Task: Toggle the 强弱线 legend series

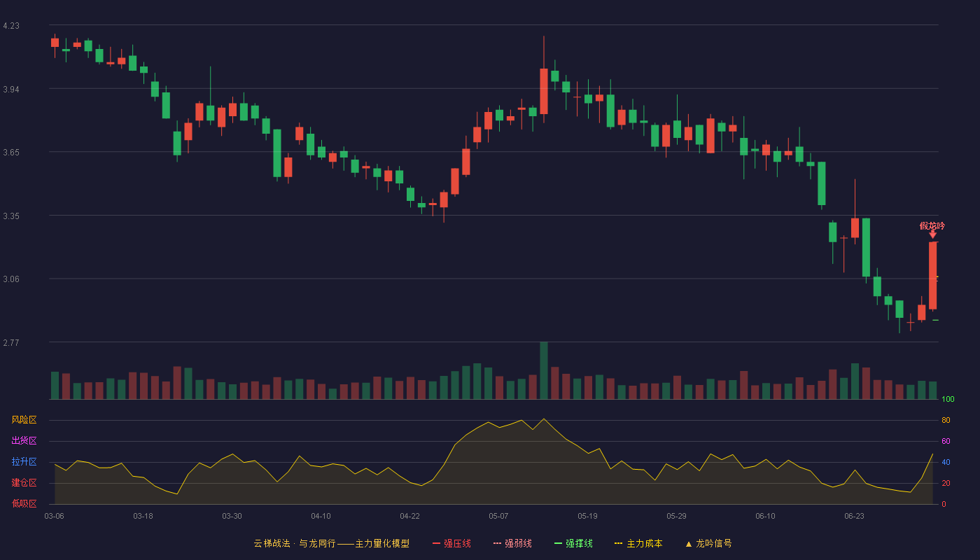Action: 512,543
